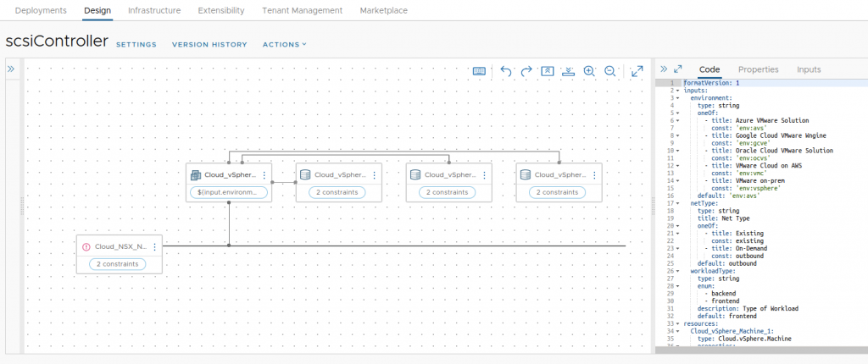The height and width of the screenshot is (364, 868).
Task: Click the upload template icon
Action: pyautogui.click(x=548, y=72)
